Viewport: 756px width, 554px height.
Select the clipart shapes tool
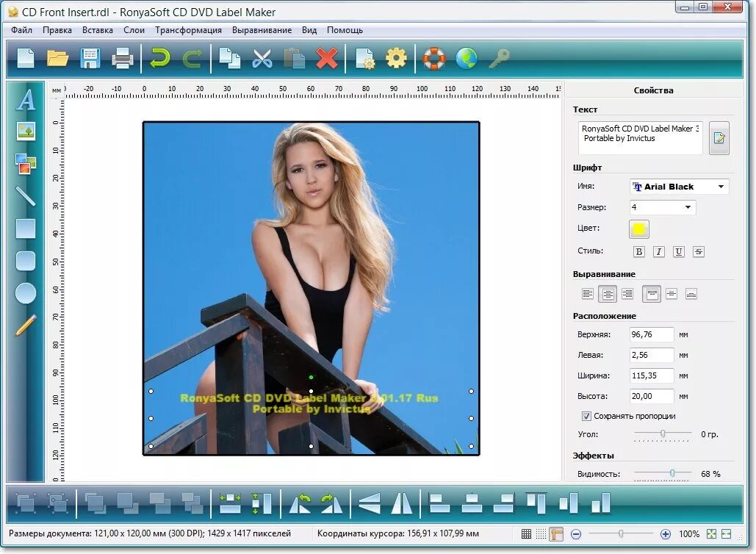pos(26,164)
